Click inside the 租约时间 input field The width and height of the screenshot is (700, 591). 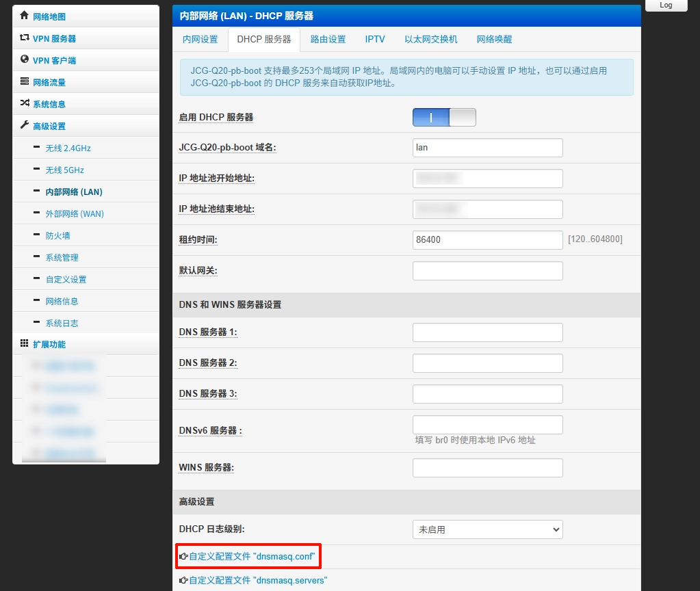pyautogui.click(x=487, y=239)
